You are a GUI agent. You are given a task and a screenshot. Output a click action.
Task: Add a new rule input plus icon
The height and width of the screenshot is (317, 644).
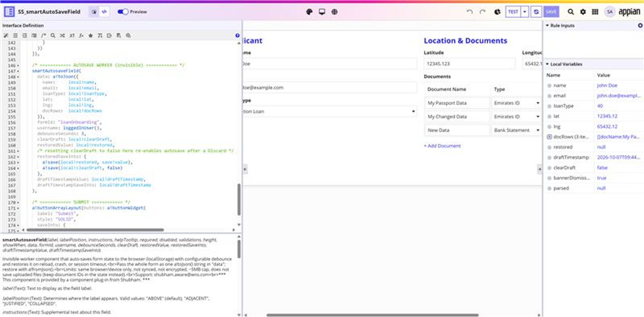(x=640, y=25)
